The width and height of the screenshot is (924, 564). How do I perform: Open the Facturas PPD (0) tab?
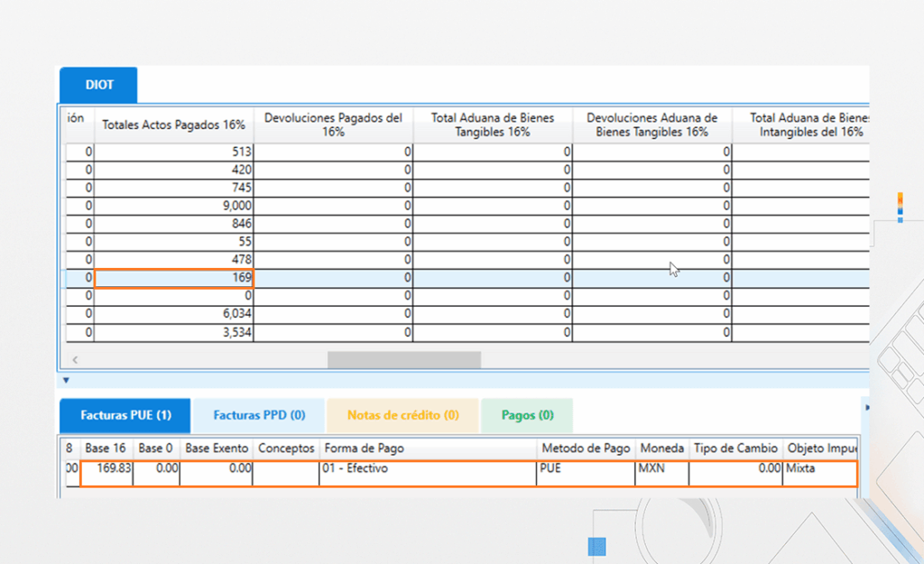(x=259, y=415)
